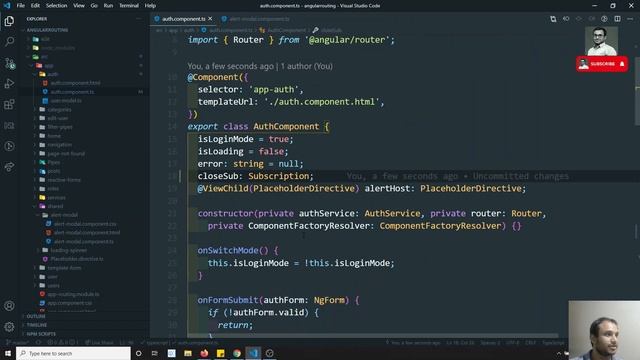Switch to the alert-modal.component.ts tab
This screenshot has width=640, height=360.
pos(256,19)
